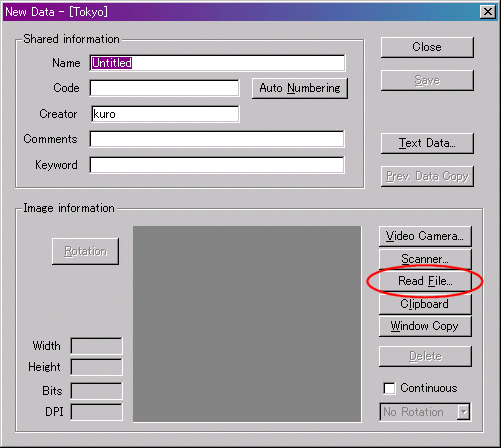
Task: Open the Video Camera... capture option
Action: point(425,236)
